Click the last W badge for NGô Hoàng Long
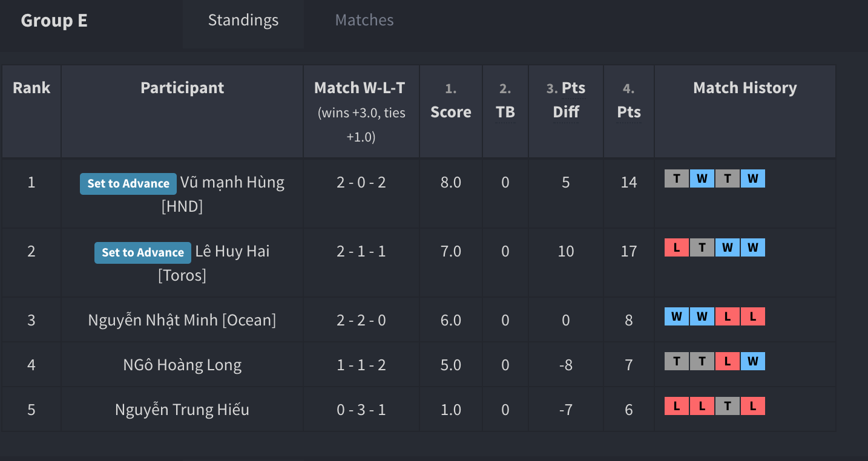This screenshot has height=461, width=868. pyautogui.click(x=753, y=361)
